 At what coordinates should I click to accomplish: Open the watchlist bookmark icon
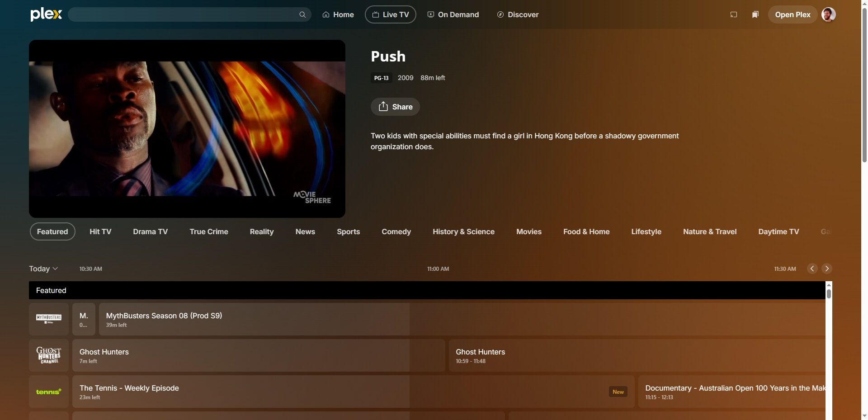click(x=755, y=14)
